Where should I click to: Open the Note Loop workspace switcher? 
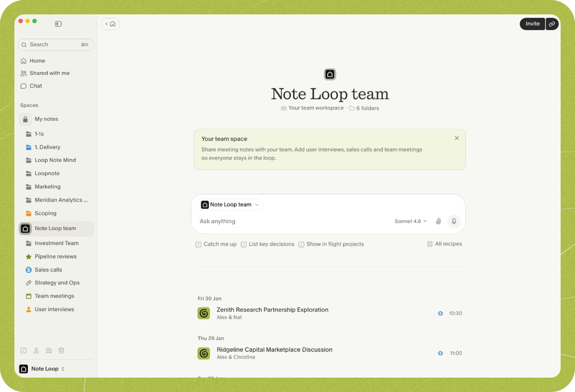[42, 369]
